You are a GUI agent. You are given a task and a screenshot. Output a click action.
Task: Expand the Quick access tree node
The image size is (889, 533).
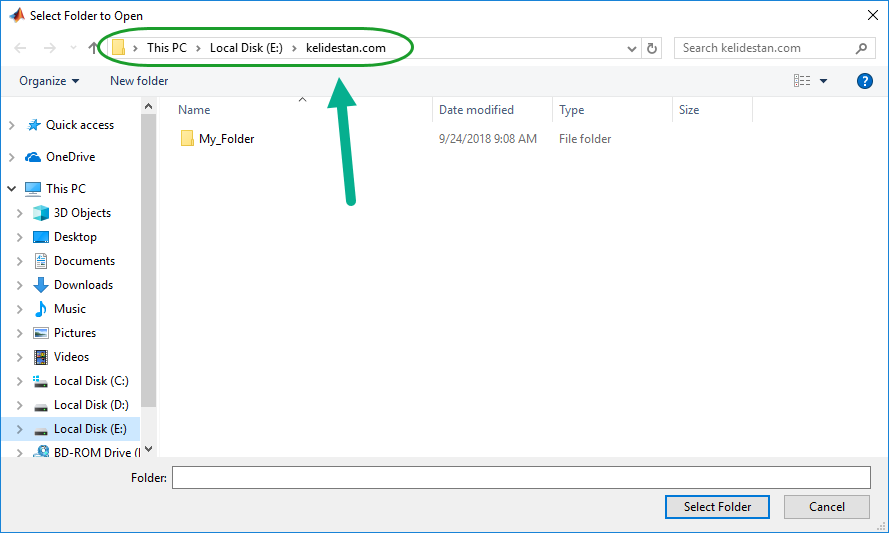[x=11, y=125]
